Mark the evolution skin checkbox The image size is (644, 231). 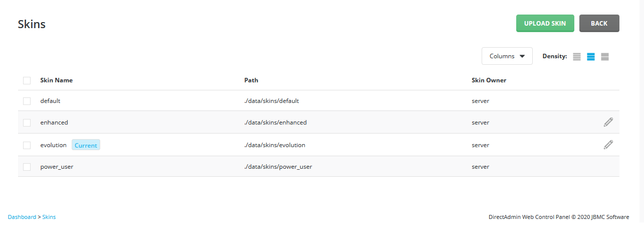tap(27, 145)
